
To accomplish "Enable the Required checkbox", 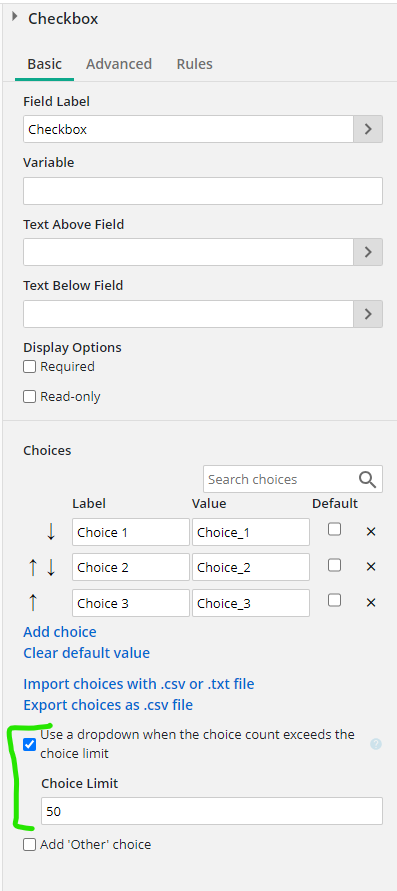I will coord(30,367).
